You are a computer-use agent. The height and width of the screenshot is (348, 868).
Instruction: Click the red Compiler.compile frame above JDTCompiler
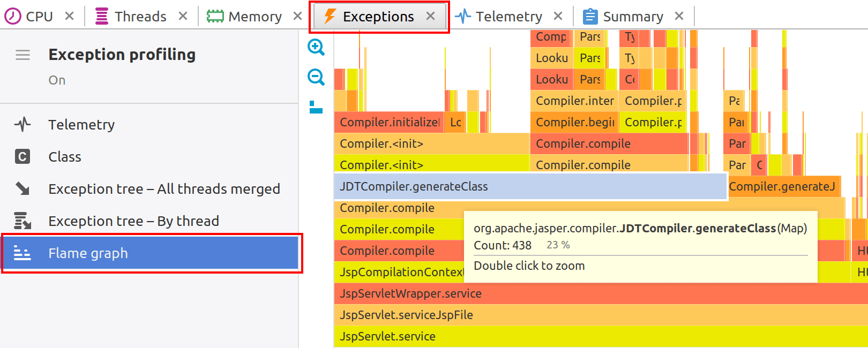coord(610,143)
